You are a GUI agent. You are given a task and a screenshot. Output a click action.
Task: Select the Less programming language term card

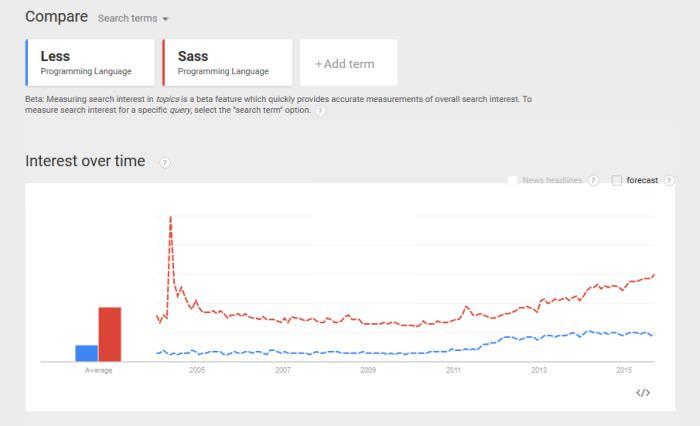[x=90, y=63]
